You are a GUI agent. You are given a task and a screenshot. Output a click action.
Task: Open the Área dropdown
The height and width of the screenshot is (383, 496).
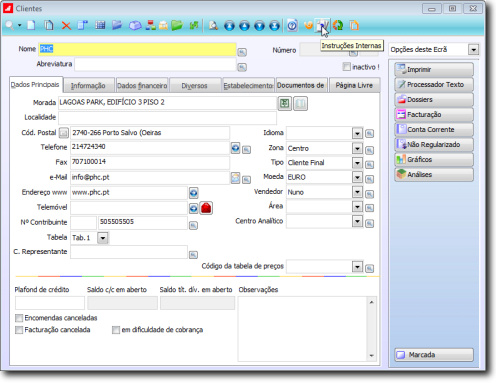[x=357, y=207]
